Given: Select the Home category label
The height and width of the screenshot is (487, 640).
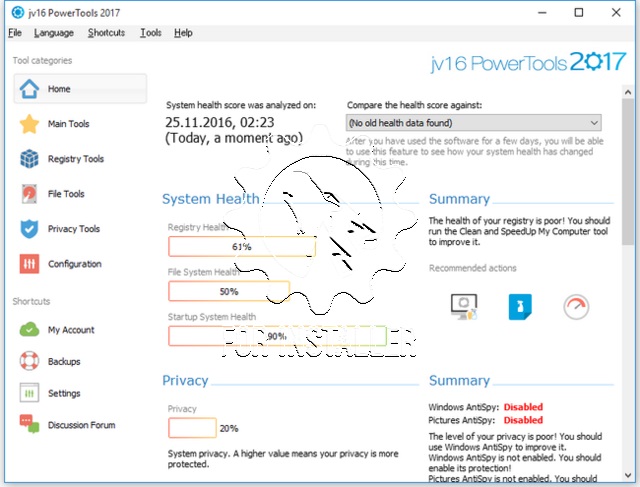Looking at the screenshot, I should click(59, 89).
